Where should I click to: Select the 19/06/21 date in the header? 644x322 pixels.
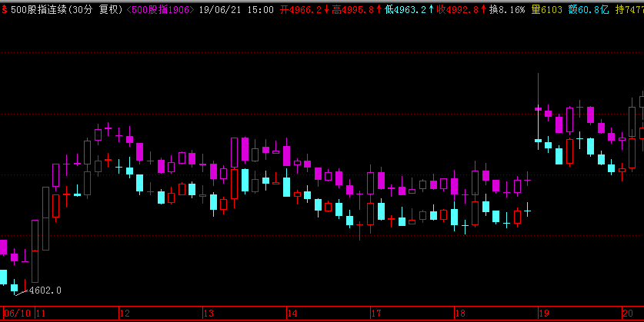coord(221,10)
